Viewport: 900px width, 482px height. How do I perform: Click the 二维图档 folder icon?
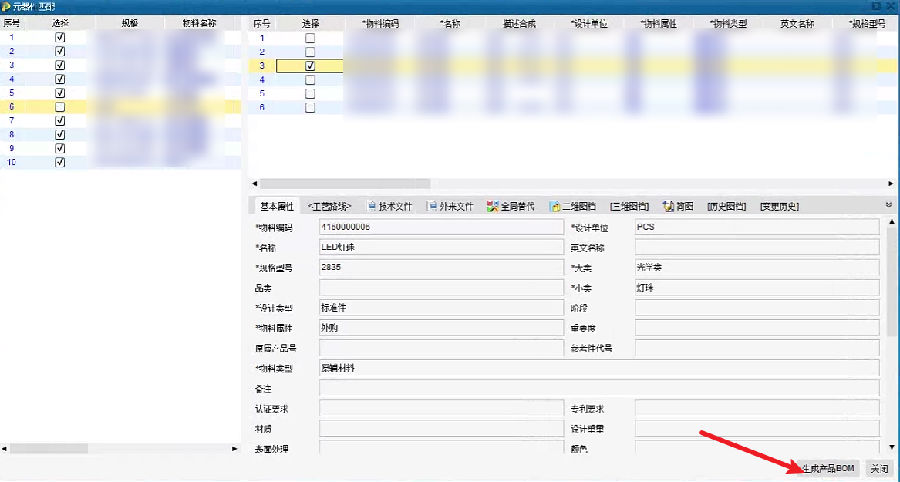[554, 207]
